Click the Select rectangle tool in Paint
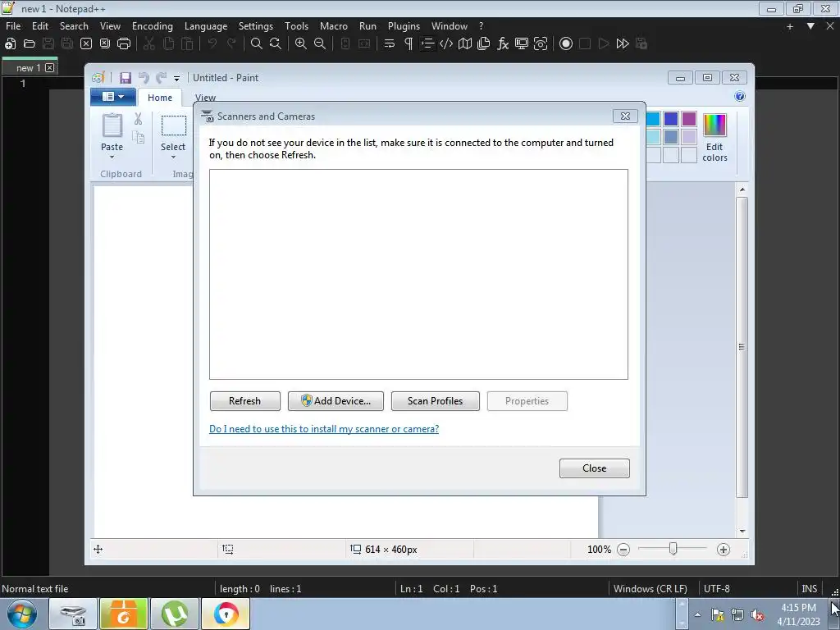Viewport: 840px width, 630px height. tap(174, 126)
